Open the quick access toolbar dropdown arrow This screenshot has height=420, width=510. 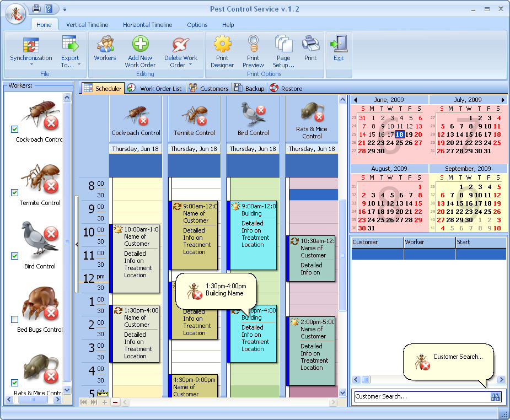[x=65, y=9]
